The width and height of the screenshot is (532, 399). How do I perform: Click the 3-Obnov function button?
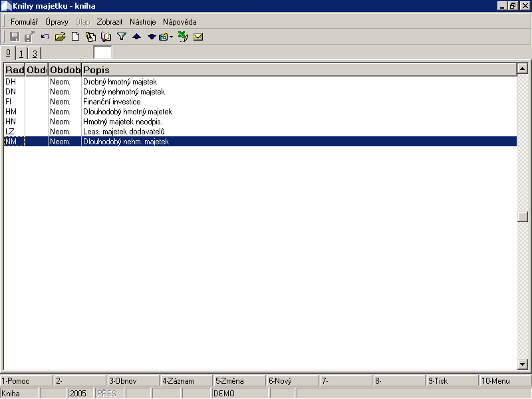[133, 380]
